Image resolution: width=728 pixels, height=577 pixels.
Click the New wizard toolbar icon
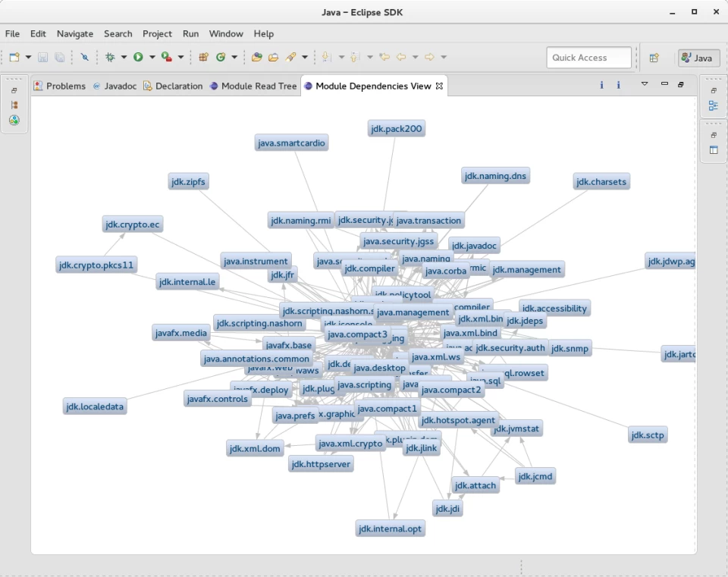click(14, 57)
